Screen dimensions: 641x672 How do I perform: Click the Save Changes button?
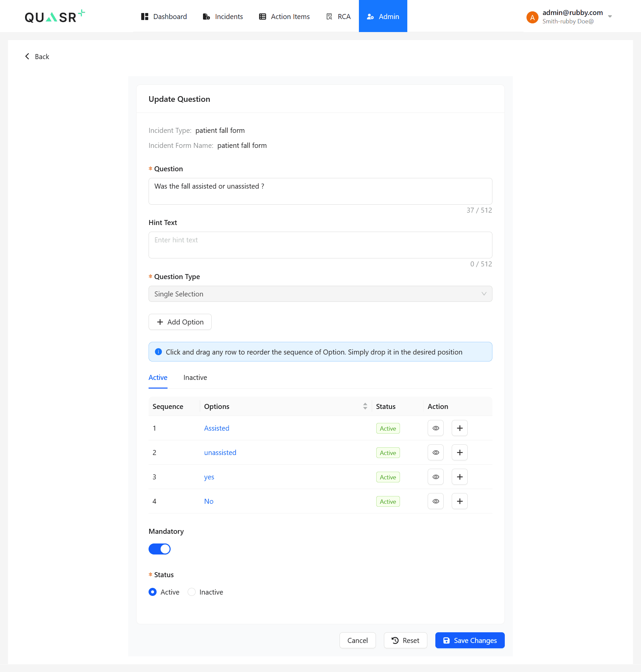(469, 640)
